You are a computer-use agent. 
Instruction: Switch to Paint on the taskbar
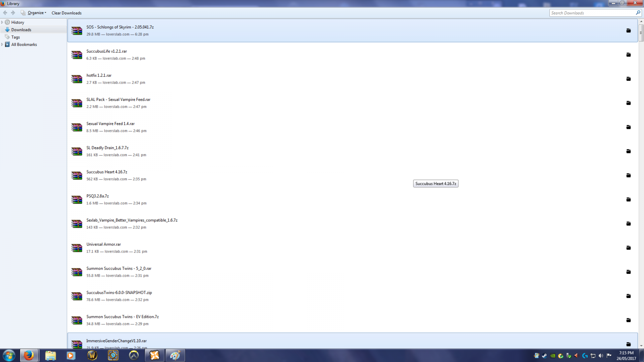[x=175, y=355]
